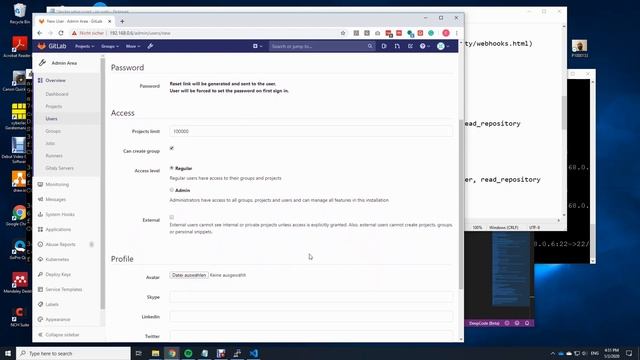Click the Type here to search box
This screenshot has width=640, height=360.
(73, 353)
